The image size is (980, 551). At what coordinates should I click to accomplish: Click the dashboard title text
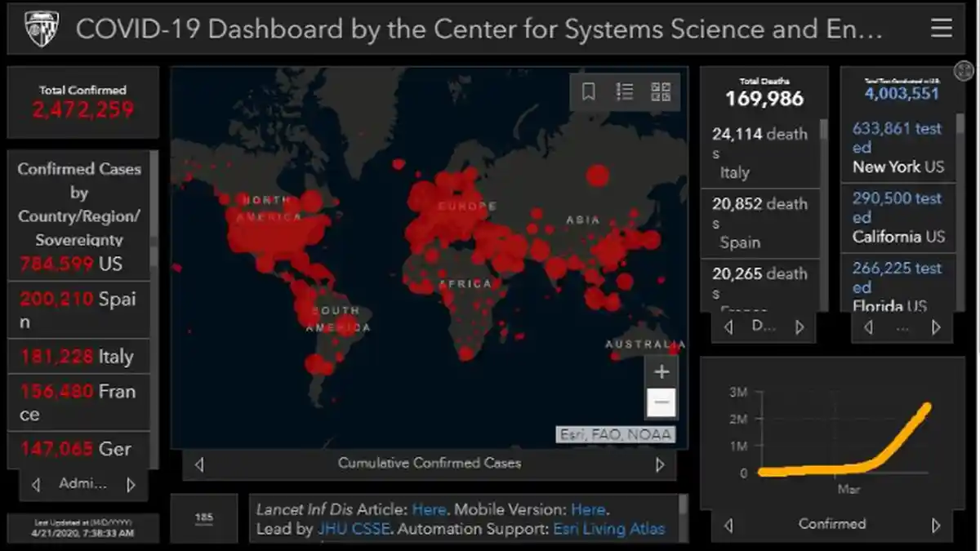point(479,29)
